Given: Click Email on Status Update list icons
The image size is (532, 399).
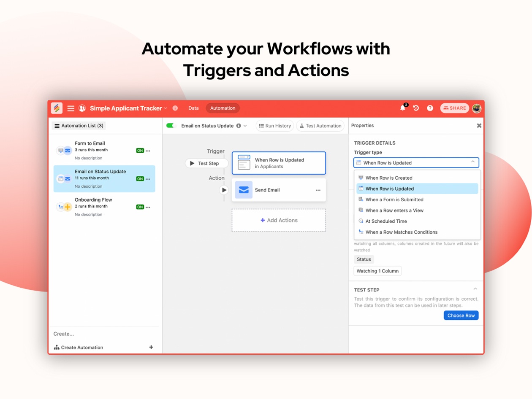Looking at the screenshot, I should pyautogui.click(x=64, y=179).
